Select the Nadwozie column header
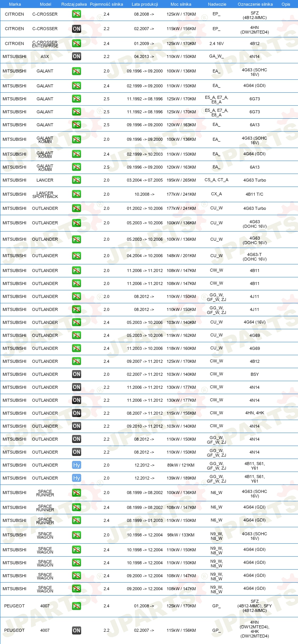 pyautogui.click(x=217, y=4)
